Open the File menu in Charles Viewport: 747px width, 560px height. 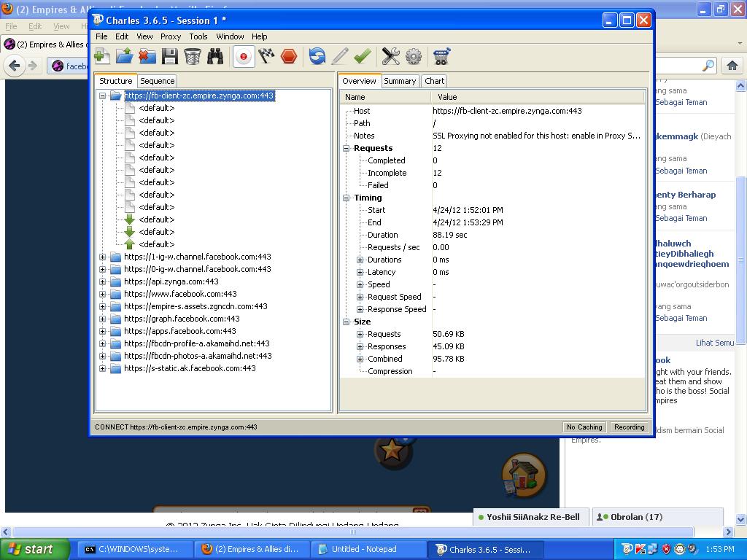(x=101, y=36)
